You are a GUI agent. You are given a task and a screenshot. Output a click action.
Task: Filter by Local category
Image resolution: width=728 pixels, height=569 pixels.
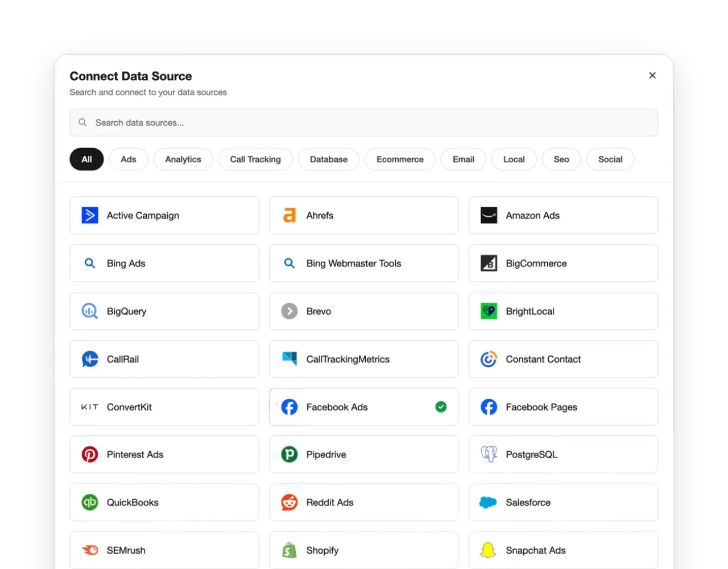pyautogui.click(x=514, y=159)
